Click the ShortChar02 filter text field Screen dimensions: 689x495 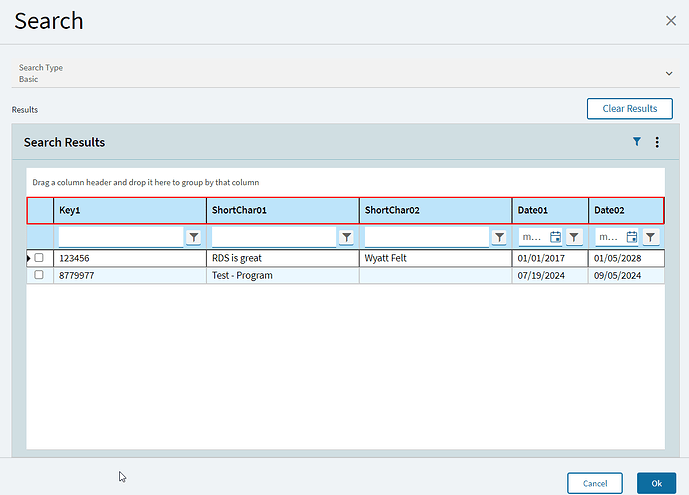click(x=427, y=237)
